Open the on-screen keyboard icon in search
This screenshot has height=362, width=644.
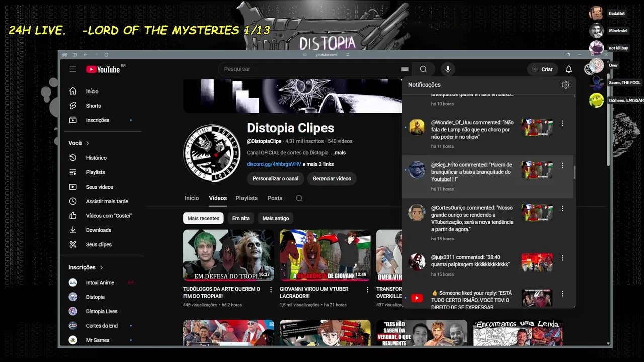(x=405, y=69)
